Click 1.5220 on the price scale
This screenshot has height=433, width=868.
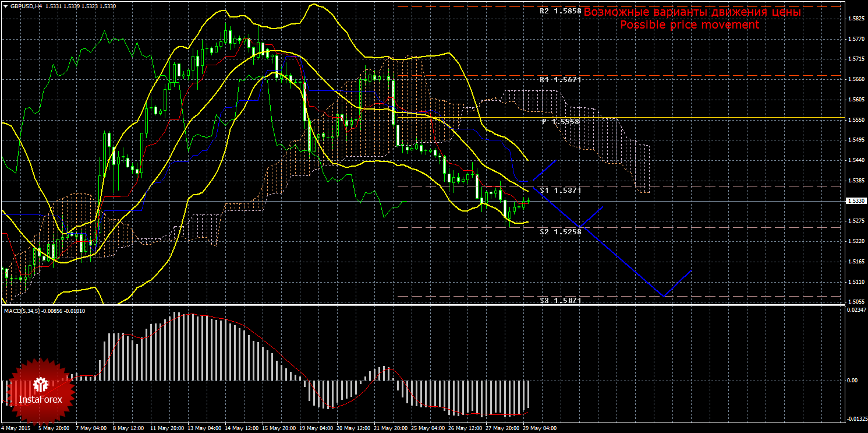coord(855,241)
